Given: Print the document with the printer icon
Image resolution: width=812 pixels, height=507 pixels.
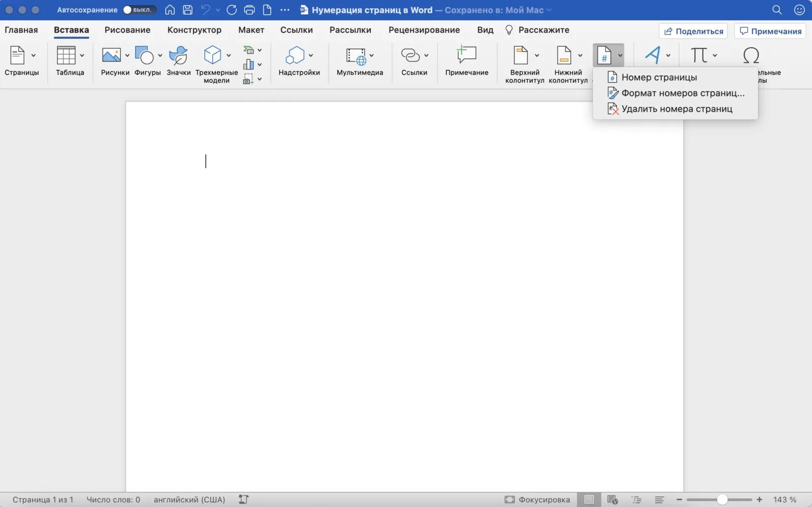Looking at the screenshot, I should pos(249,10).
